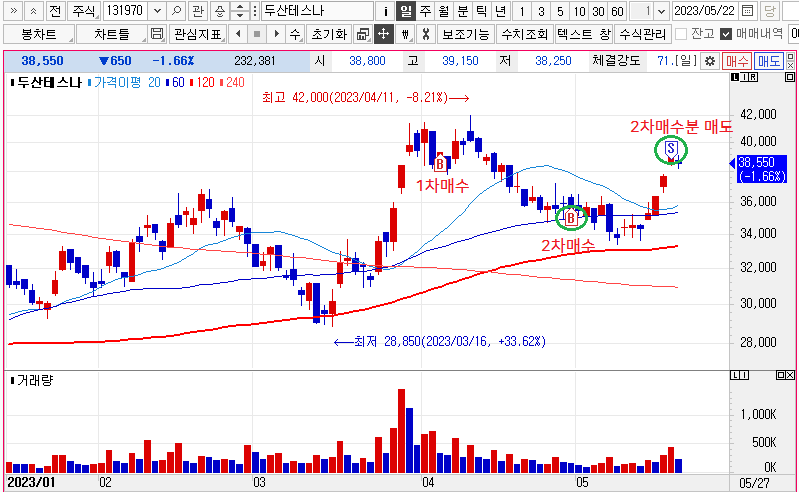Image resolution: width=799 pixels, height=492 pixels.
Task: Open the stock code 131970 dropdown arrow
Action: coord(157,11)
